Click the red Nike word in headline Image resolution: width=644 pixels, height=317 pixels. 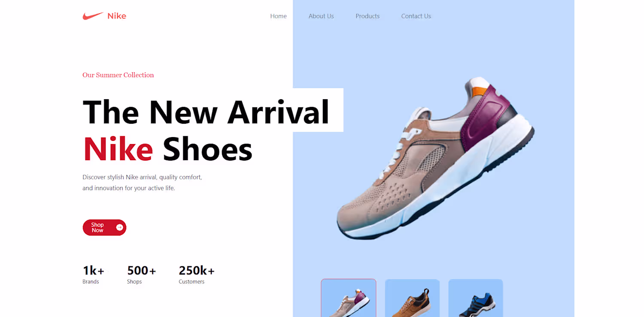click(118, 149)
